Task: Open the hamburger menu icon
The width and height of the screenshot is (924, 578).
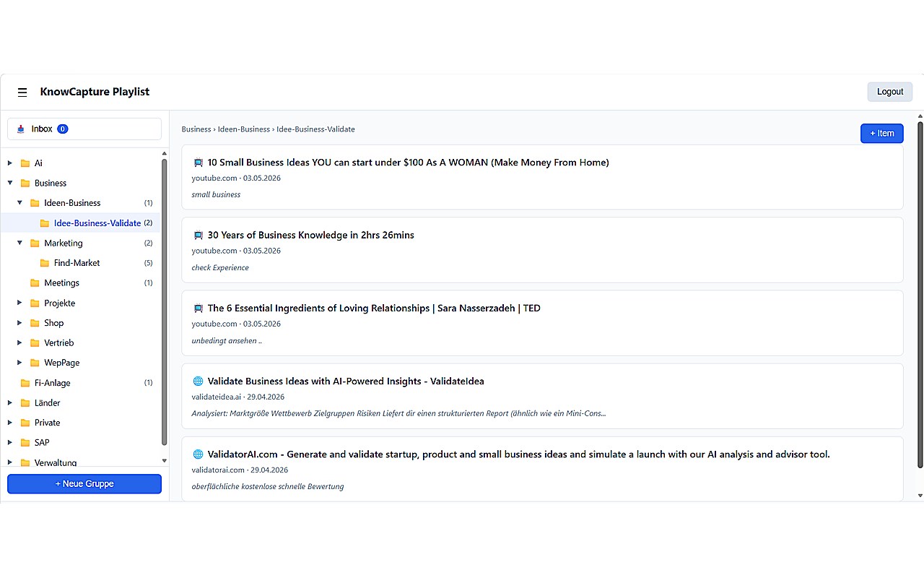Action: point(22,92)
